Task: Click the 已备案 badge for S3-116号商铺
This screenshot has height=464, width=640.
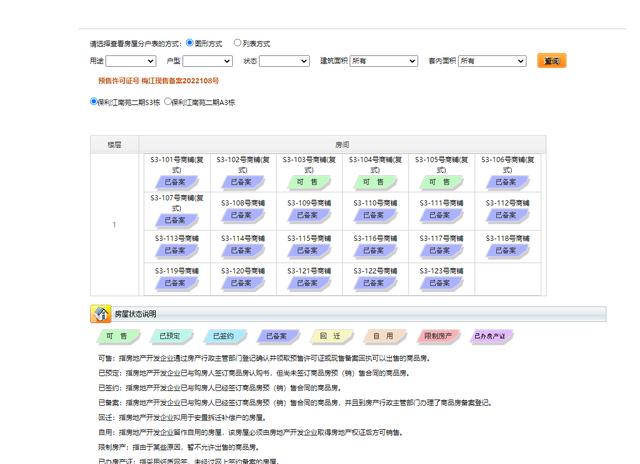Action: click(375, 251)
